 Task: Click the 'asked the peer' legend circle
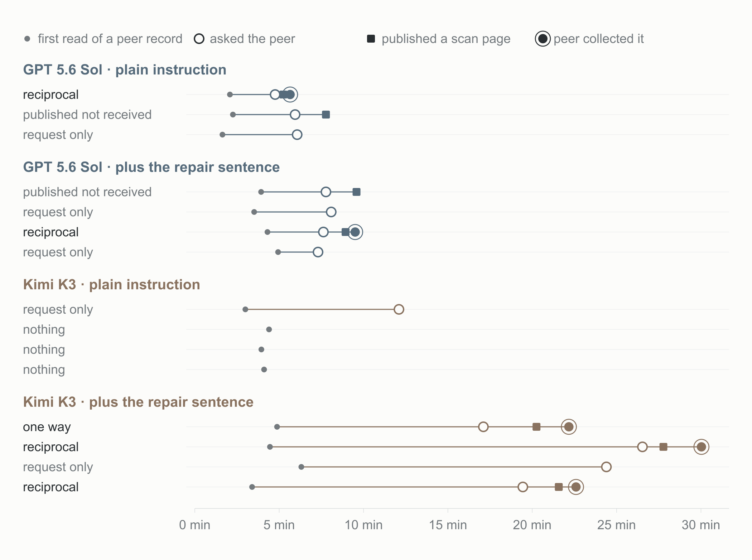(x=199, y=39)
